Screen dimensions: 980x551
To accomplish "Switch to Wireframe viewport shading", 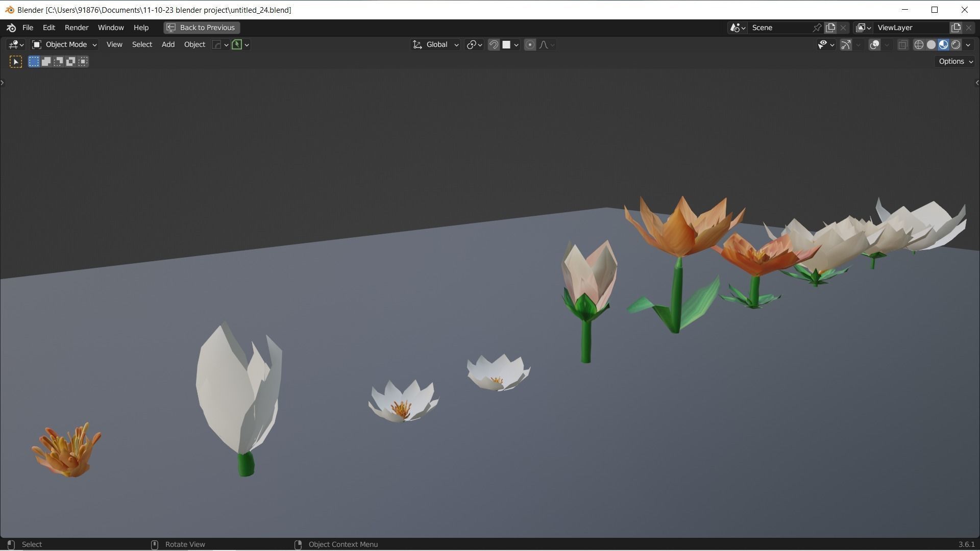I will pos(919,45).
